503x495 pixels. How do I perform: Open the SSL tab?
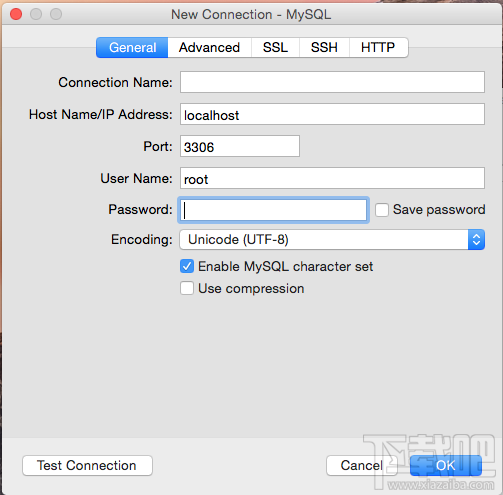click(x=275, y=48)
